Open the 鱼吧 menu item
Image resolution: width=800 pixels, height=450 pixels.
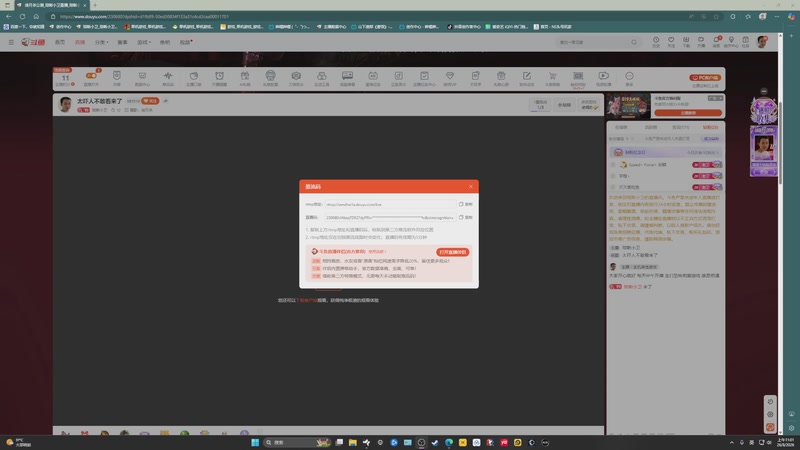tap(165, 42)
